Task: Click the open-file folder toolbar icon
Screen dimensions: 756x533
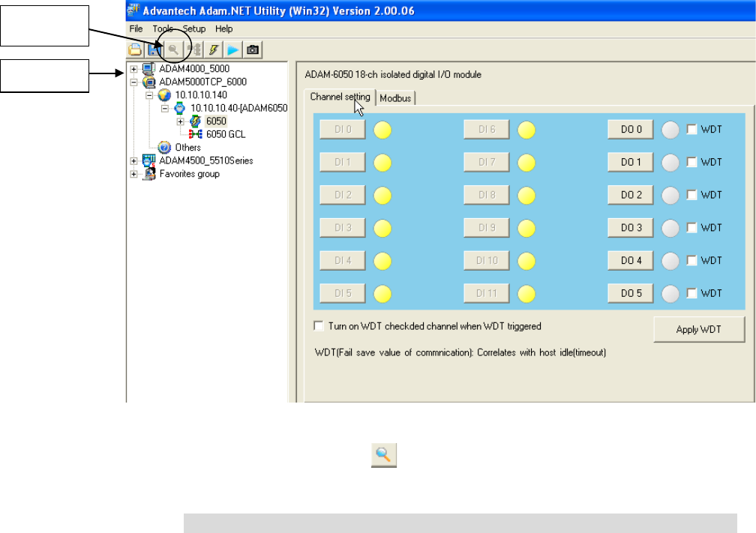Action: pyautogui.click(x=135, y=49)
